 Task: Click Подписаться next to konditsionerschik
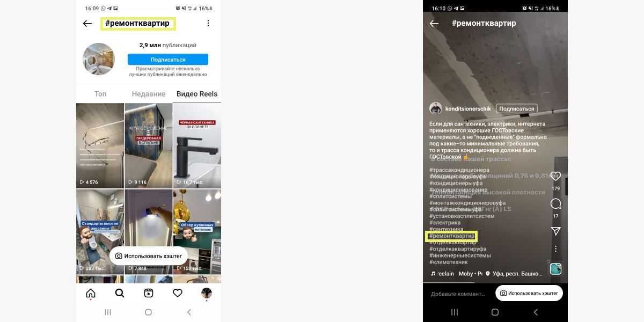tap(517, 108)
